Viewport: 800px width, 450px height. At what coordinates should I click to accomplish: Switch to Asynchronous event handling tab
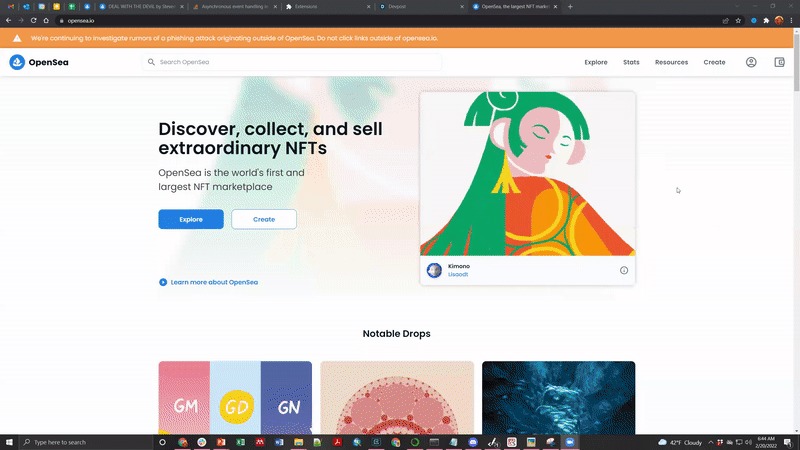click(234, 7)
